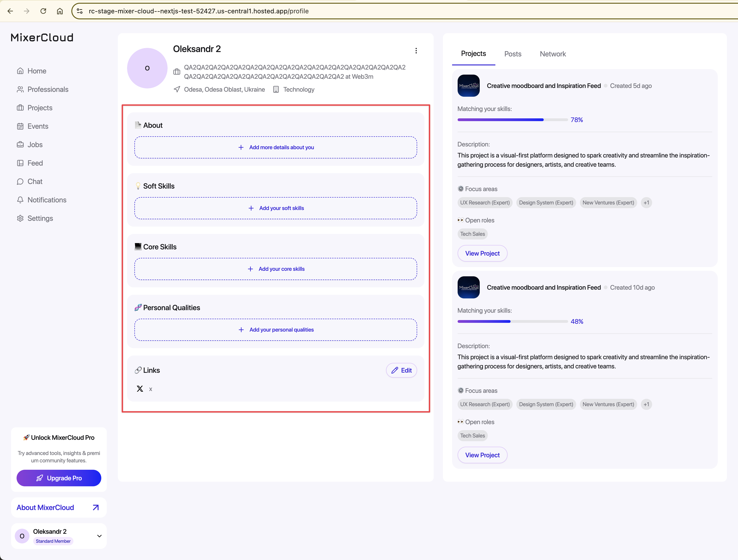Click Add your soft skills

point(276,208)
